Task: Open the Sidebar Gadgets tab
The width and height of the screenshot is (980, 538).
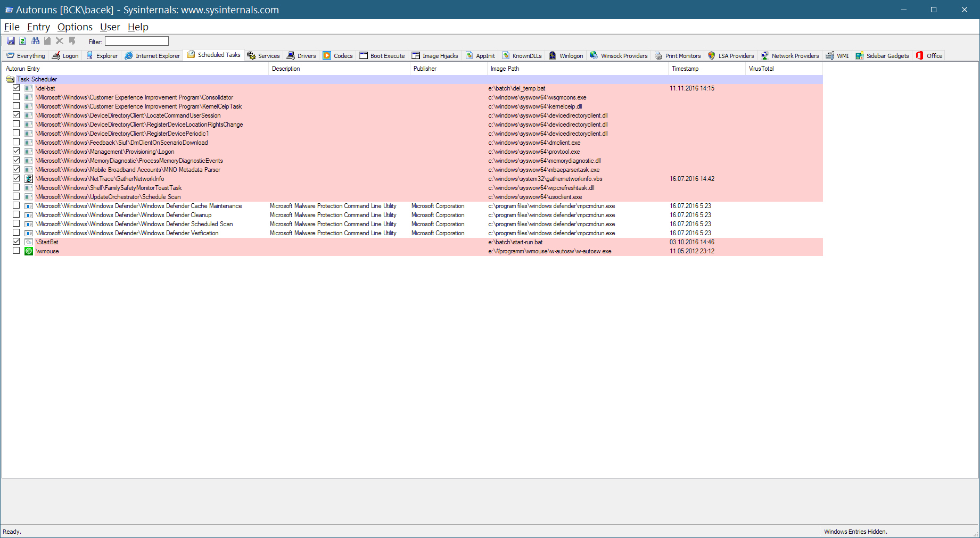Action: coord(883,56)
